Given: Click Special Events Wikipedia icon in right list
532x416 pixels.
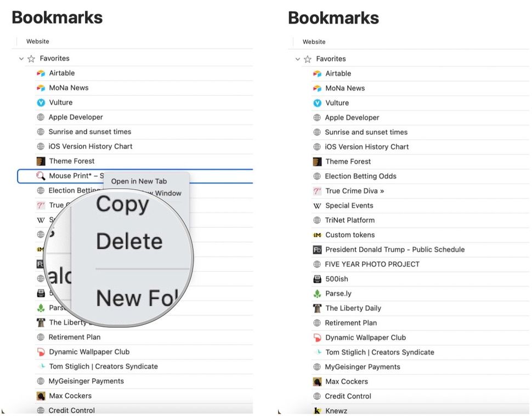Looking at the screenshot, I should click(317, 206).
